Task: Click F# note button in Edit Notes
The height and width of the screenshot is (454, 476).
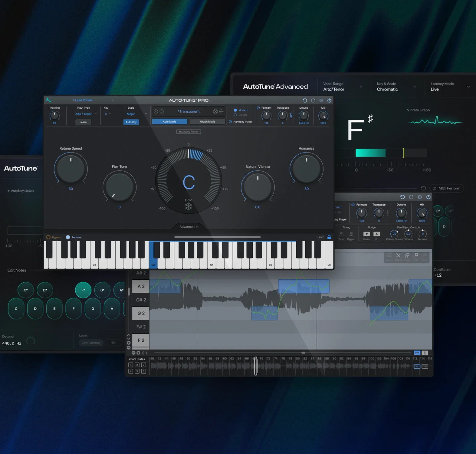Action: [x=83, y=290]
